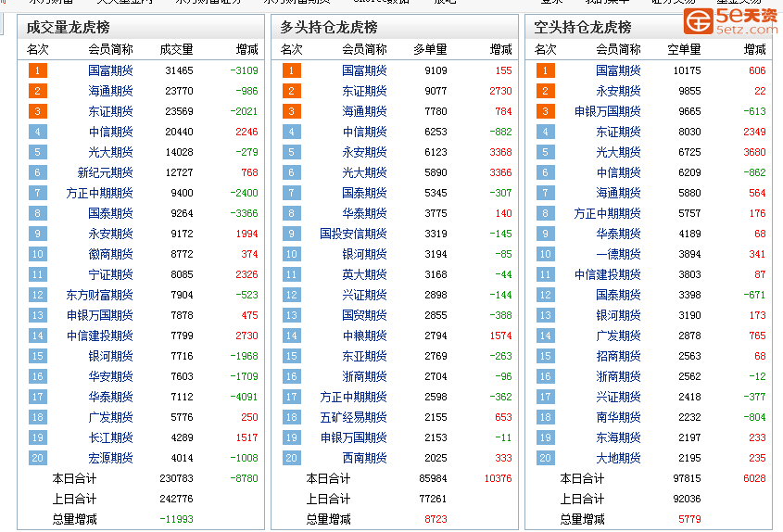Click rank 1 badge in 成交量龙虎榜

pyautogui.click(x=37, y=70)
